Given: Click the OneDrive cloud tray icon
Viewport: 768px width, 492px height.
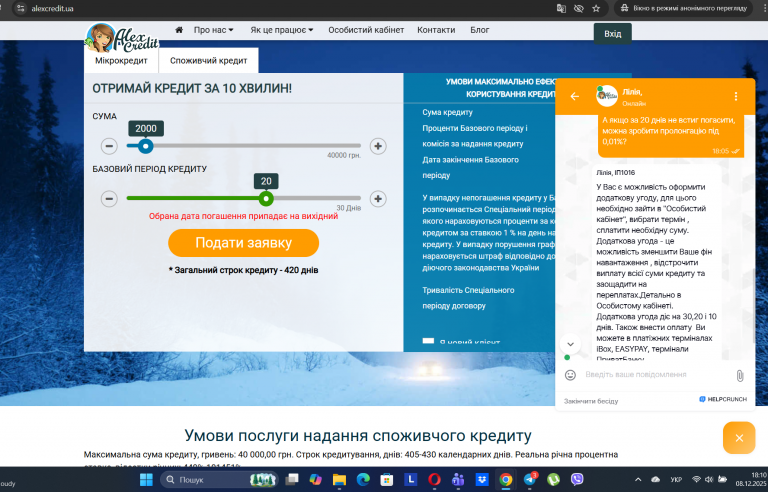Looking at the screenshot, I should click(655, 480).
